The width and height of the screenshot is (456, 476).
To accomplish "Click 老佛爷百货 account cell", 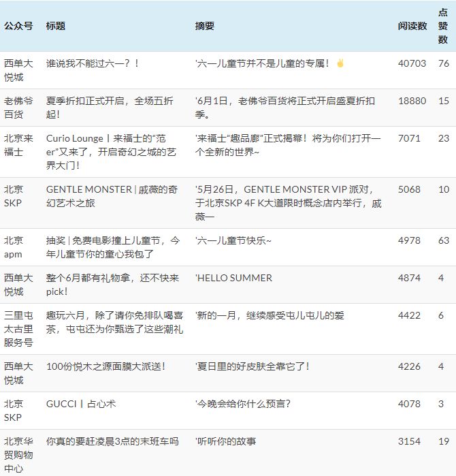I will (x=18, y=108).
